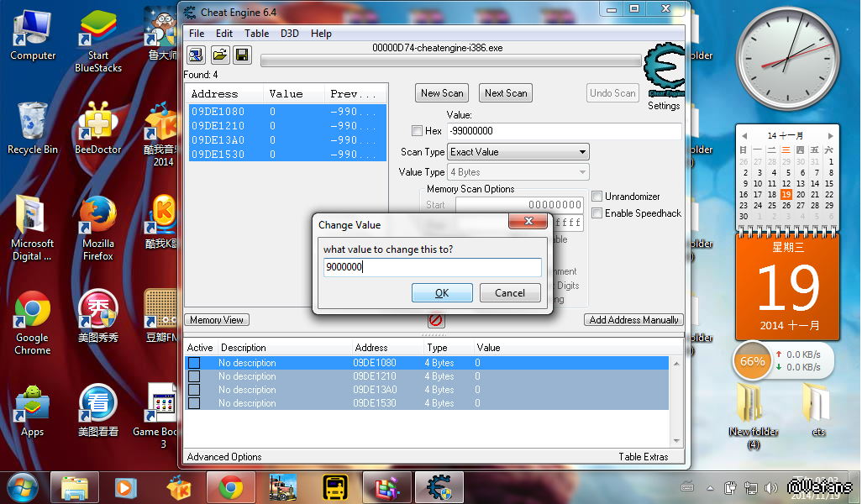The image size is (862, 504).
Task: Open the Value Type dropdown
Action: coord(518,172)
